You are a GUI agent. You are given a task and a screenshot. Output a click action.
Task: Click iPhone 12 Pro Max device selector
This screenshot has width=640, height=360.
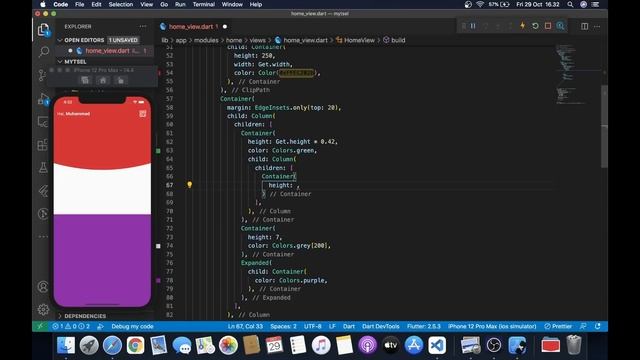pyautogui.click(x=492, y=326)
